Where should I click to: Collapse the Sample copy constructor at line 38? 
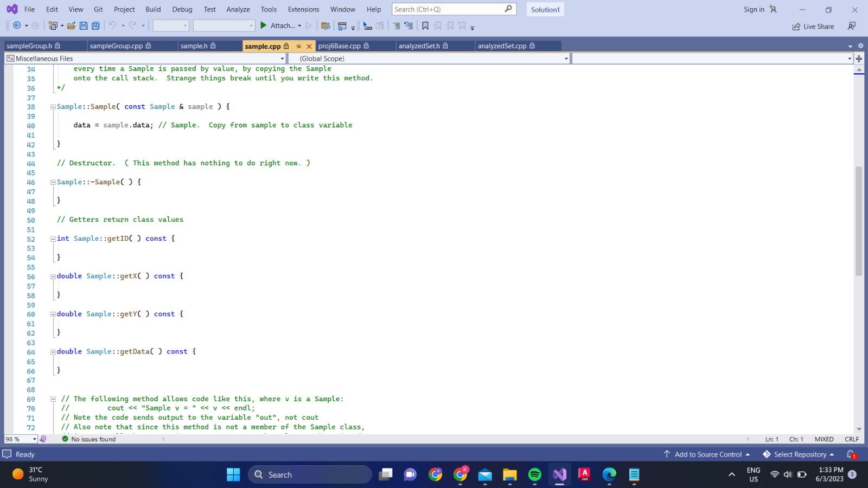point(53,106)
